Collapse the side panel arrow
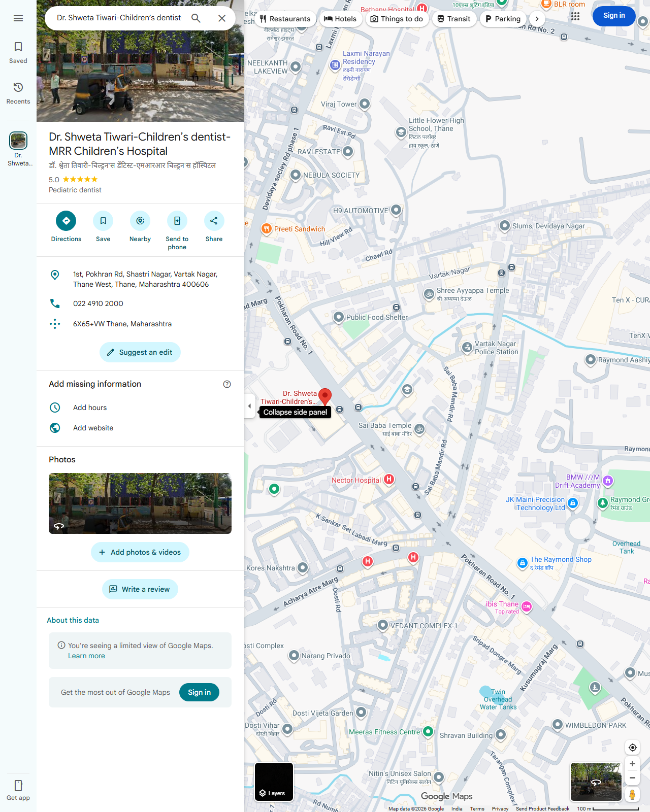The height and width of the screenshot is (812, 650). click(249, 406)
